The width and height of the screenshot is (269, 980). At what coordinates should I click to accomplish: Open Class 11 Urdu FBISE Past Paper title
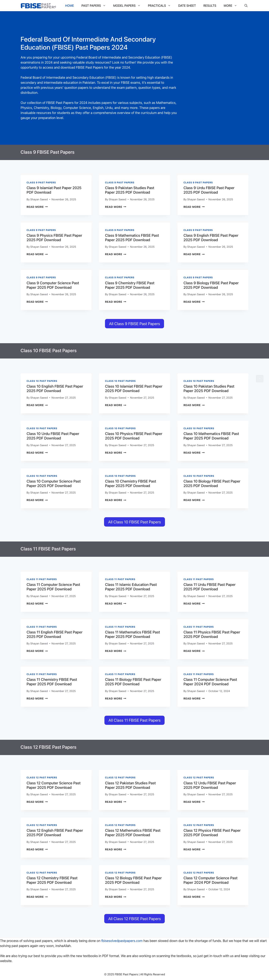[209, 587]
